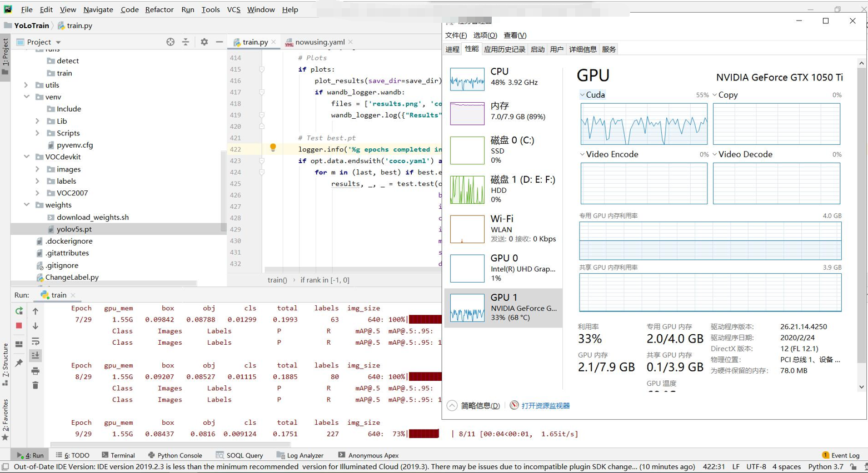Click 简略信息(D) button in Task Manager
The image size is (868, 473).
(473, 406)
